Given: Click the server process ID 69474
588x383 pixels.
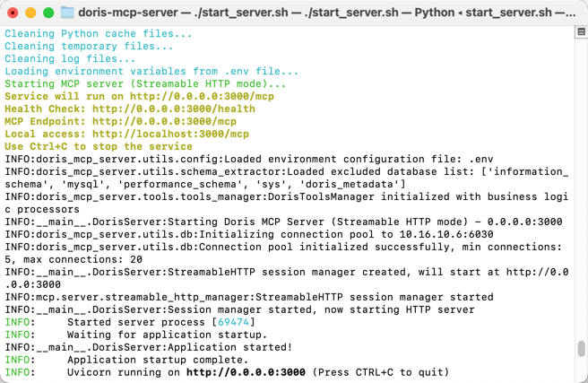Looking at the screenshot, I should [x=233, y=322].
